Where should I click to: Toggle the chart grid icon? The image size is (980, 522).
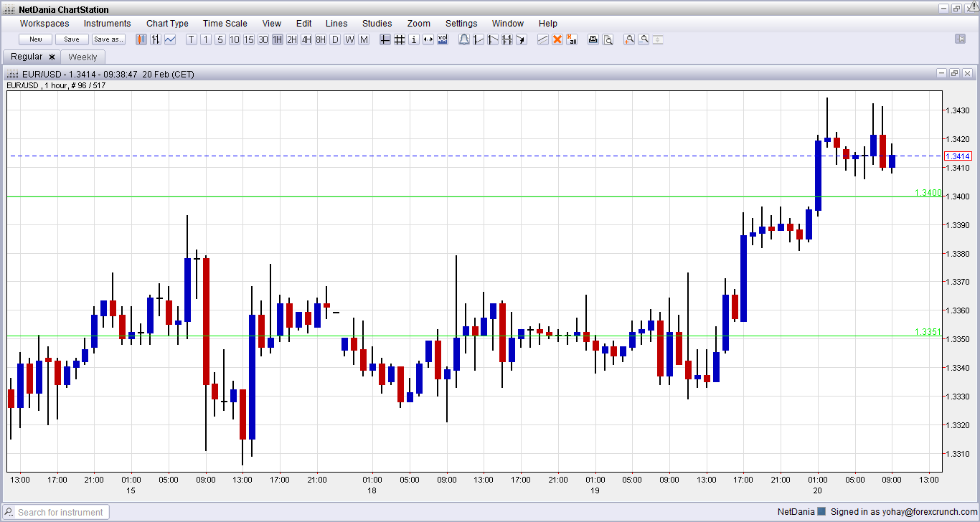coord(400,39)
